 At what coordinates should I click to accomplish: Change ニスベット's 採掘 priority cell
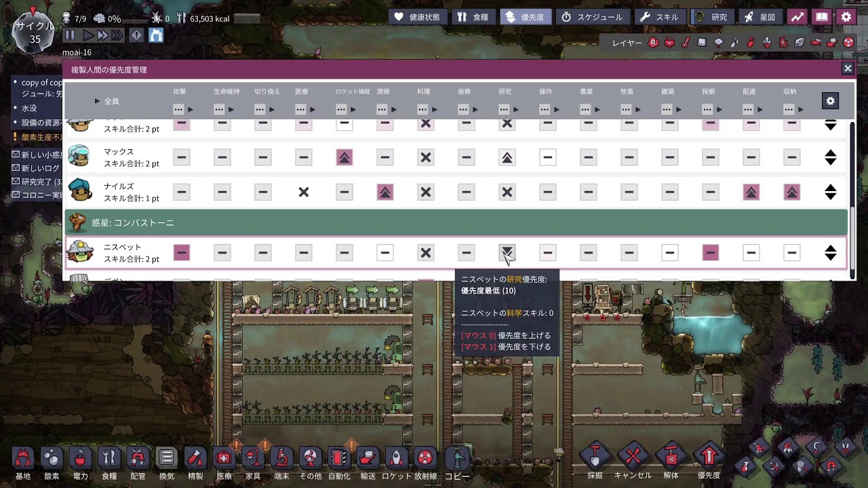(x=711, y=253)
